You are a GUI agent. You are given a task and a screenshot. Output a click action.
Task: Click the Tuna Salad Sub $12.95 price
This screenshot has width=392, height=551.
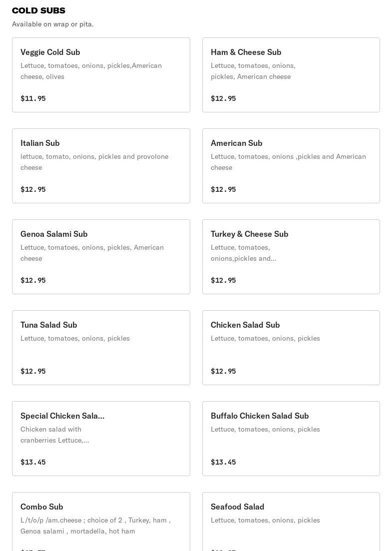pos(33,371)
